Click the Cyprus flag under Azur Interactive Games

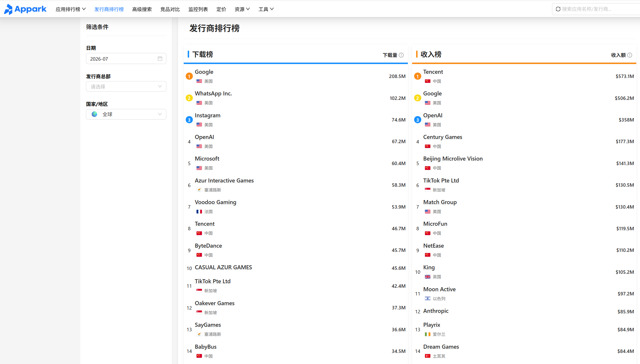pyautogui.click(x=199, y=190)
